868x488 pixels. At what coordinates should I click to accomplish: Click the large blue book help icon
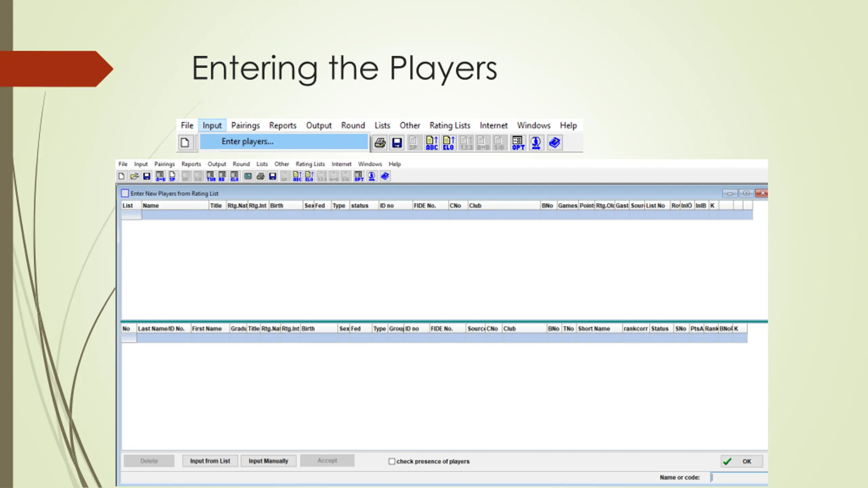click(554, 143)
